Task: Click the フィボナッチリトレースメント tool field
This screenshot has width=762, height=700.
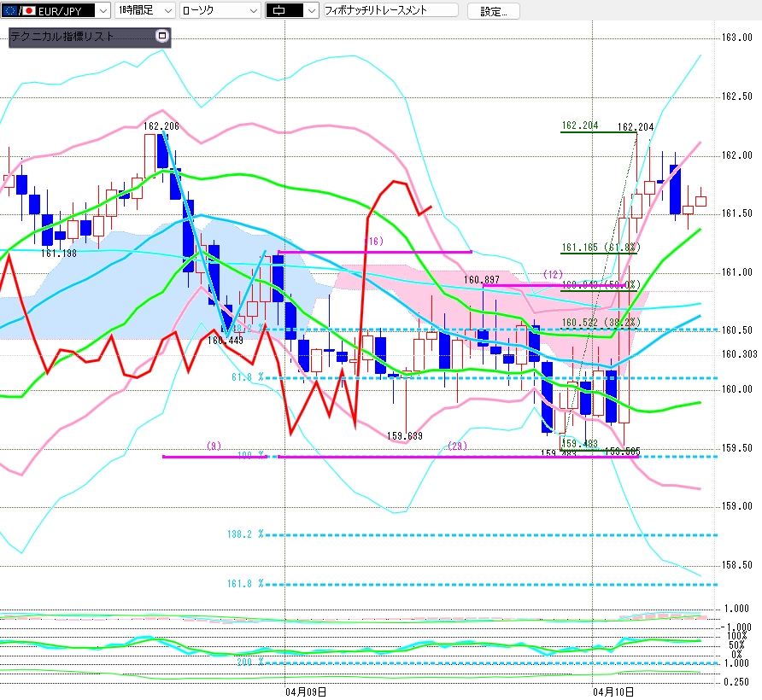Action: pos(390,10)
